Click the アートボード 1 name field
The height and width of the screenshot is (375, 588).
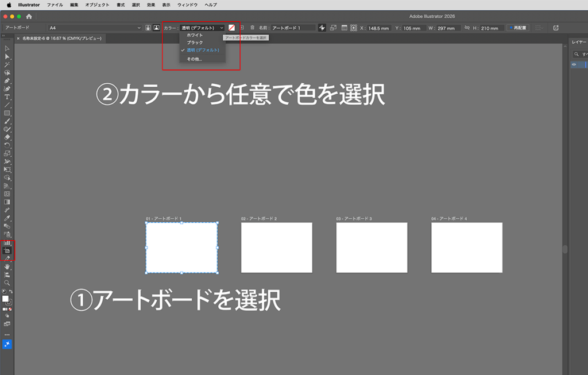click(293, 28)
